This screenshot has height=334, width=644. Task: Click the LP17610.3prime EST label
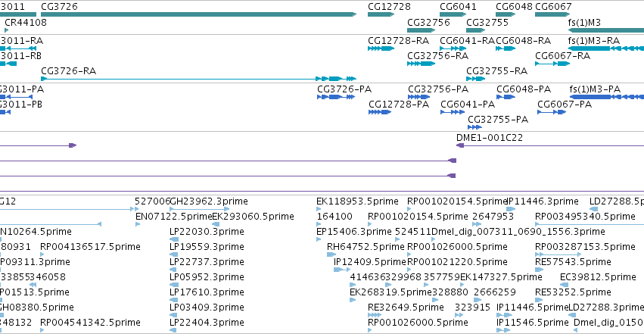click(x=207, y=292)
